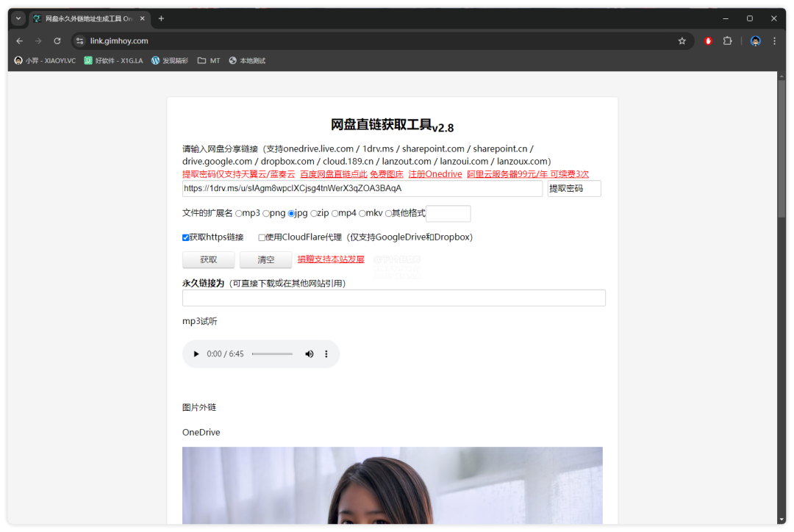Open the 捐赠支持本站发展 link
794x532 pixels.
pyautogui.click(x=331, y=259)
